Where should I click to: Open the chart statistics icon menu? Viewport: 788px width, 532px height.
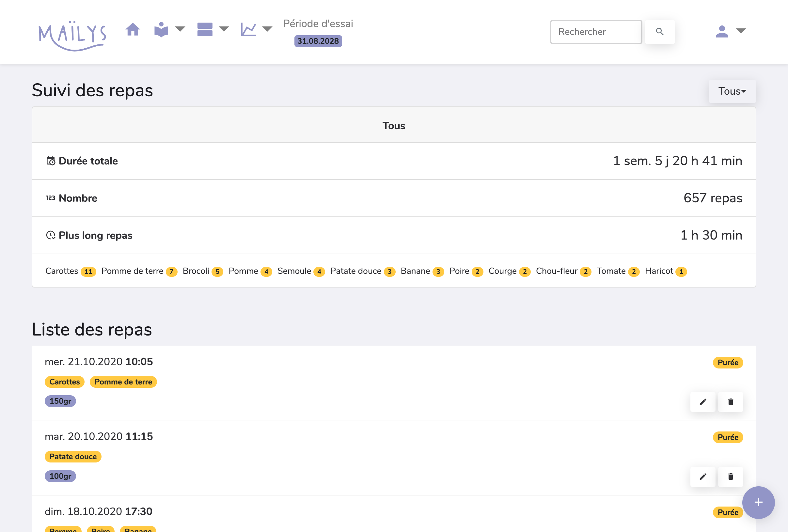tap(248, 29)
